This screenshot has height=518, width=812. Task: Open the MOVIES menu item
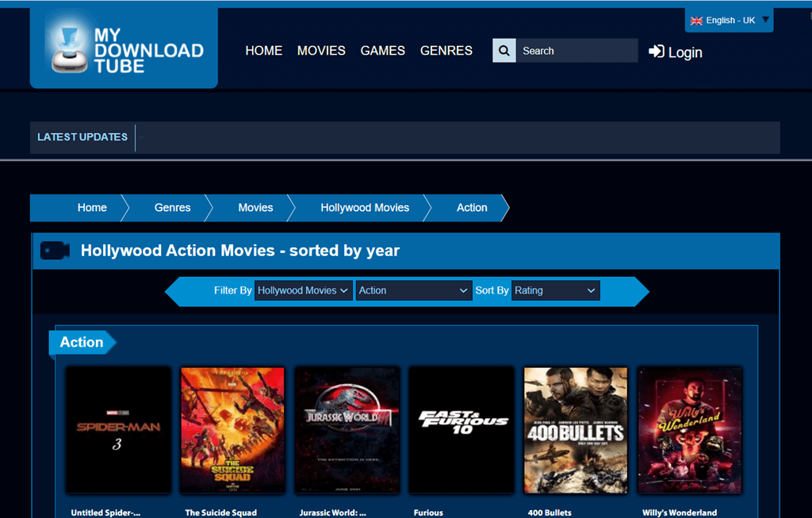(x=321, y=51)
